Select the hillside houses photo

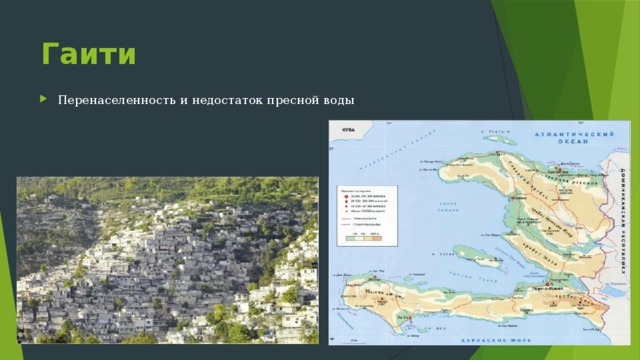168,260
